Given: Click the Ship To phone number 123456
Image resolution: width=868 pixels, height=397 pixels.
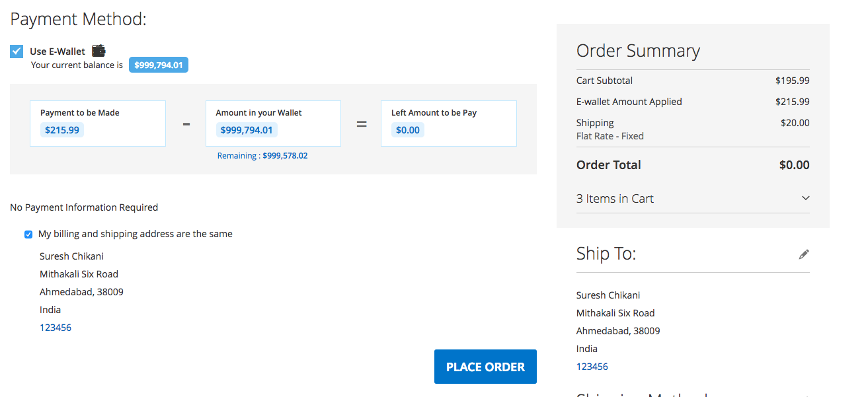Looking at the screenshot, I should click(592, 367).
